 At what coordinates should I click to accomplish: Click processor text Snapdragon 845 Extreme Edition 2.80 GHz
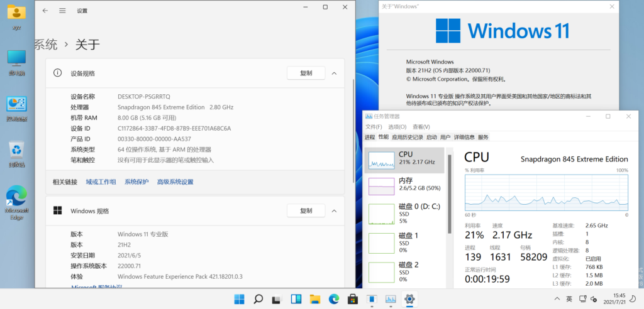tap(175, 107)
